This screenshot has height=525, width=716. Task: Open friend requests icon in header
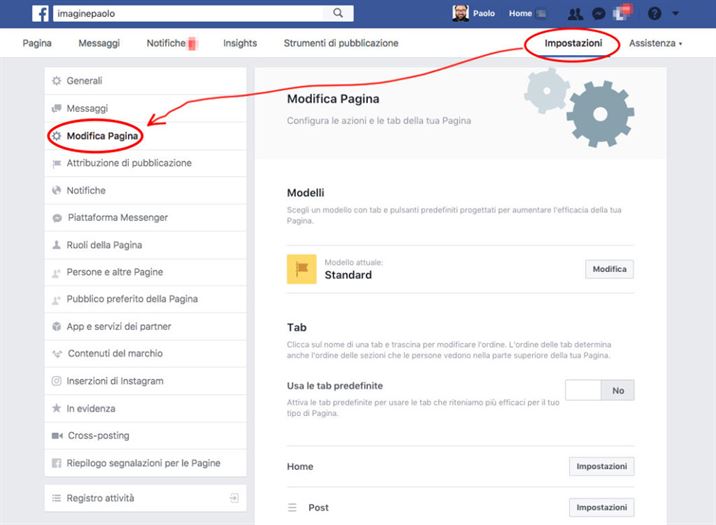coord(575,14)
